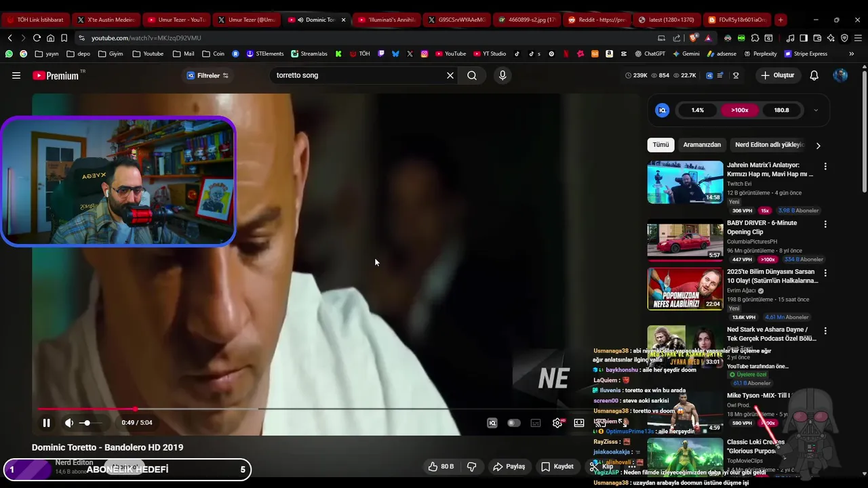Pause the video with the pause button
868x488 pixels.
tap(46, 423)
